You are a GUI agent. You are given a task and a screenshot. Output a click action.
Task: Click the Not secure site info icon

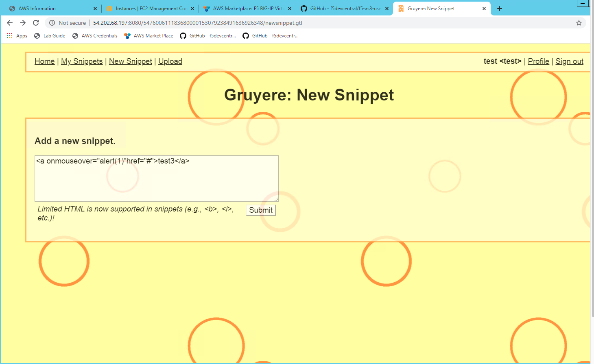click(x=52, y=23)
